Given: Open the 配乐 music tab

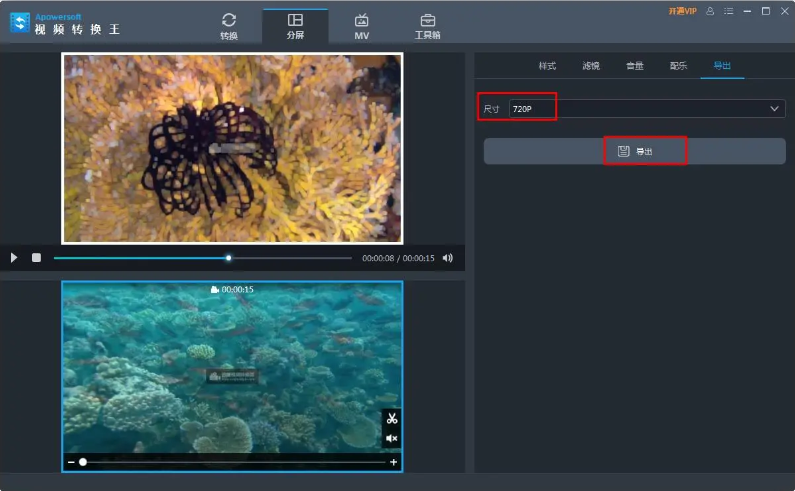Looking at the screenshot, I should tap(678, 66).
